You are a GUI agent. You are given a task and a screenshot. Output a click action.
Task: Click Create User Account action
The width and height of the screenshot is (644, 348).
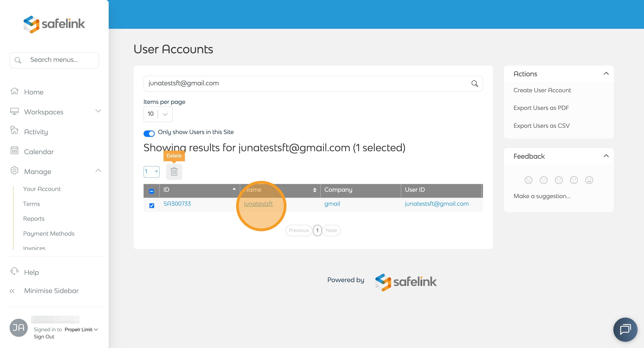click(x=542, y=90)
